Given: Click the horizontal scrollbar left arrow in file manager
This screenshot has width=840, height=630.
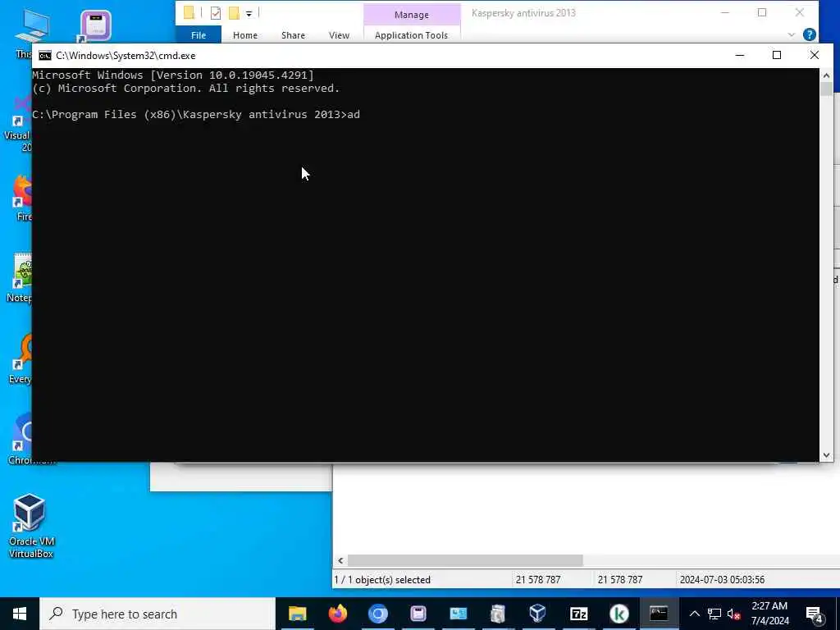Looking at the screenshot, I should [340, 560].
